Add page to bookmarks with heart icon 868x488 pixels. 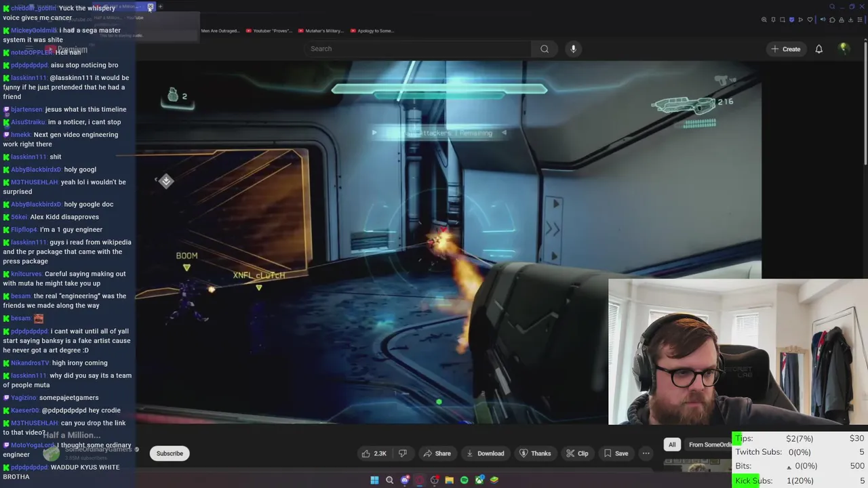(810, 20)
